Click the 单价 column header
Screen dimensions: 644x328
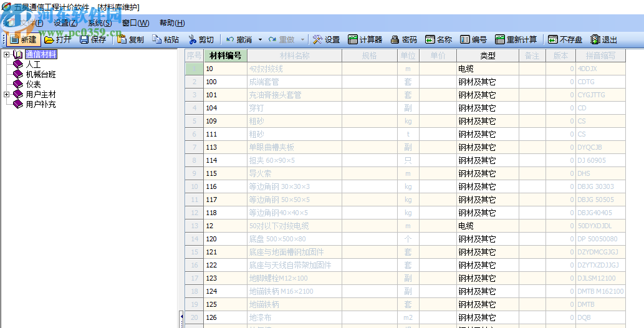(x=438, y=55)
